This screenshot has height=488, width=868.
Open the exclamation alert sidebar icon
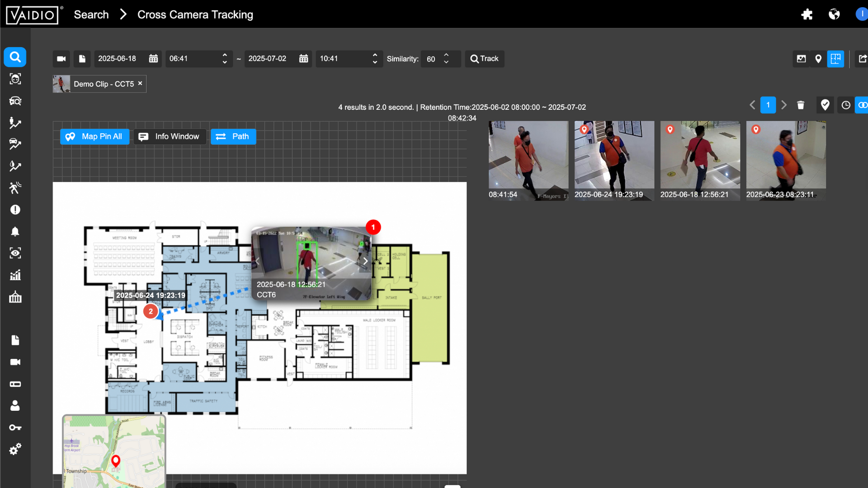[x=15, y=210]
